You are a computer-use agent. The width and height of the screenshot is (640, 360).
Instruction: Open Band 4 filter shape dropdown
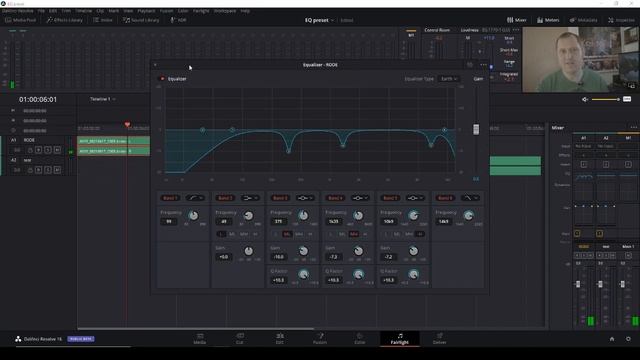point(360,198)
